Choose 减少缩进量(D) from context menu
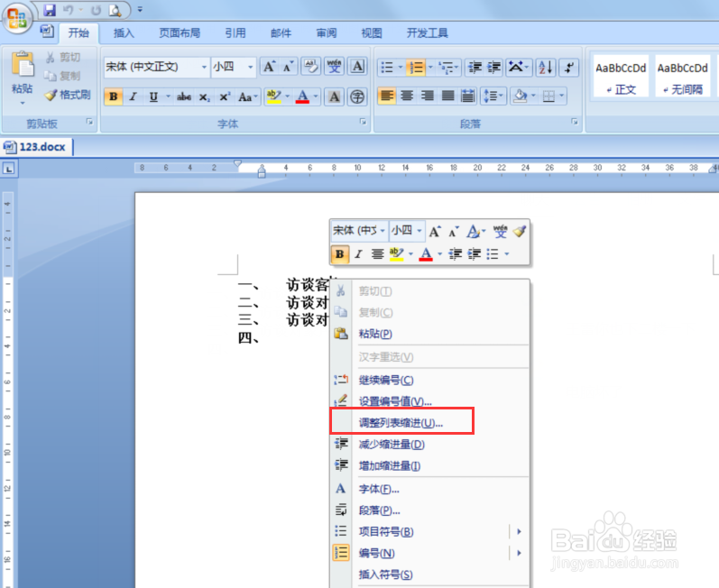Screen dimensions: 719x588 point(429,444)
